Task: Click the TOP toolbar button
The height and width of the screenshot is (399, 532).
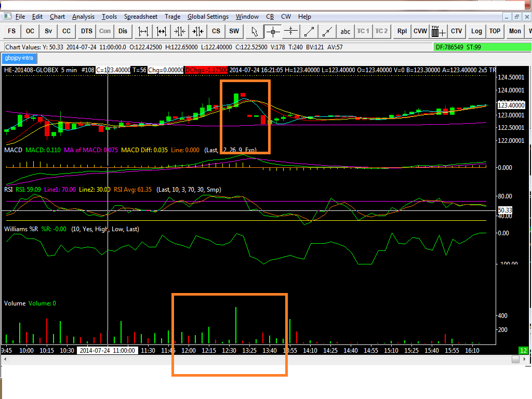Action: pos(495,32)
